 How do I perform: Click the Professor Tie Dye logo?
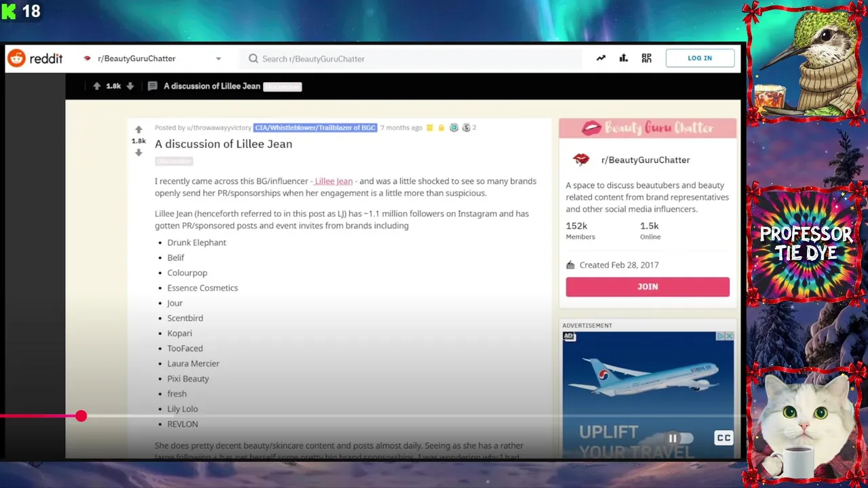pyautogui.click(x=806, y=243)
